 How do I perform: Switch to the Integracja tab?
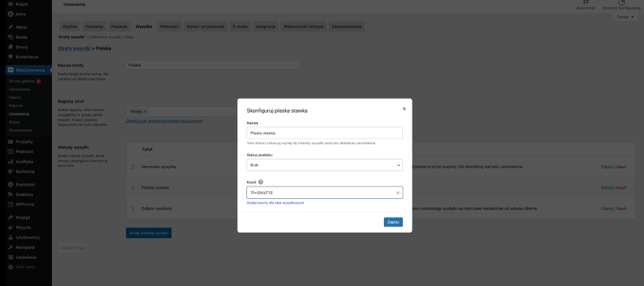click(266, 26)
